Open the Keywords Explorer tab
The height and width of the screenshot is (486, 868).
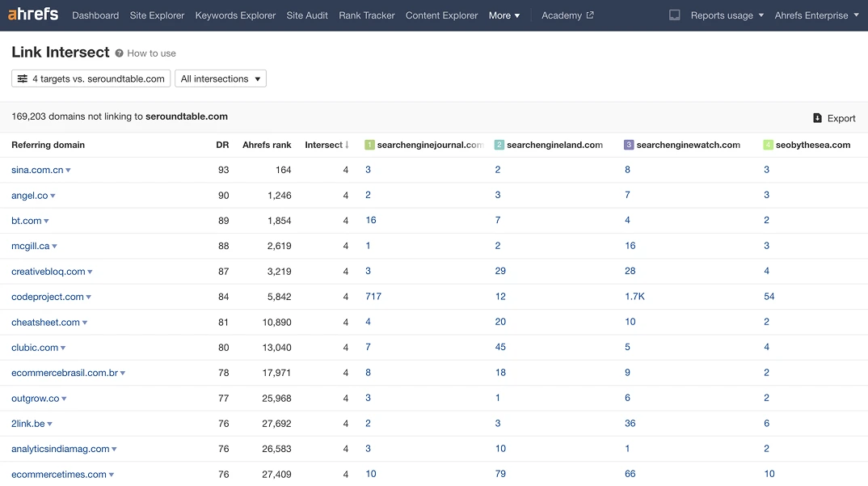[x=235, y=15]
